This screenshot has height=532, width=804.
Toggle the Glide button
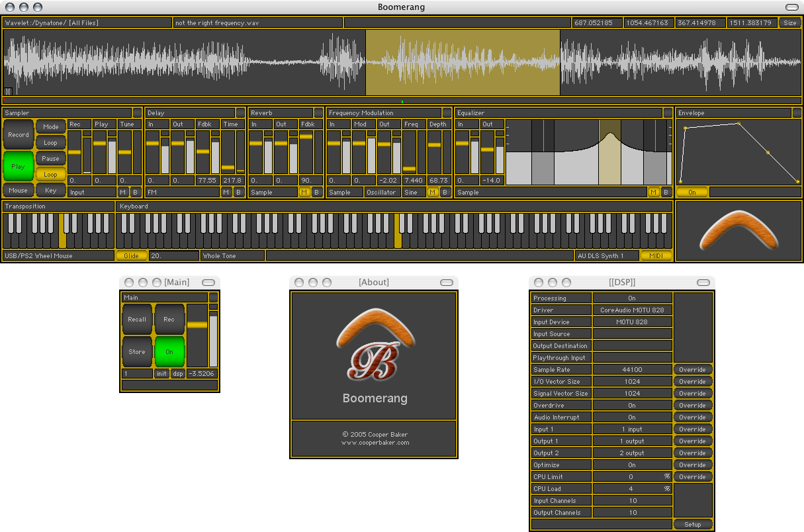(132, 256)
